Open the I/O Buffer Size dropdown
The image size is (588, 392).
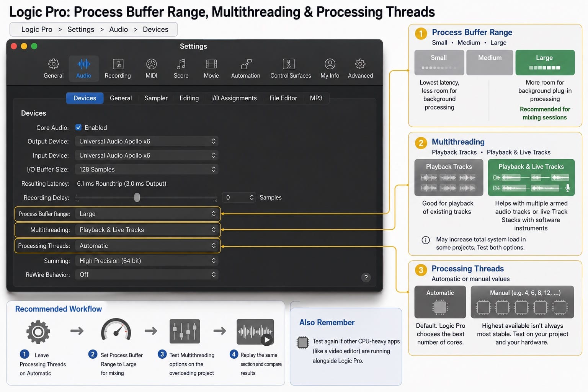pos(147,169)
